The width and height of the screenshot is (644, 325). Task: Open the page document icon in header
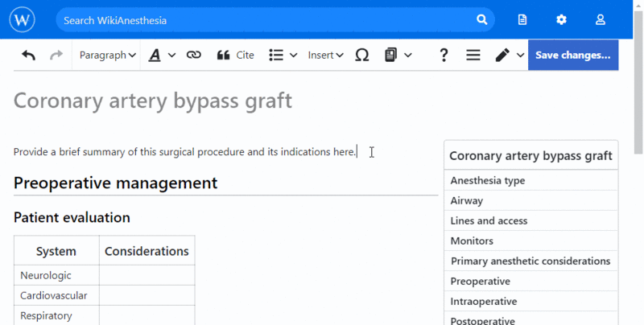click(522, 19)
